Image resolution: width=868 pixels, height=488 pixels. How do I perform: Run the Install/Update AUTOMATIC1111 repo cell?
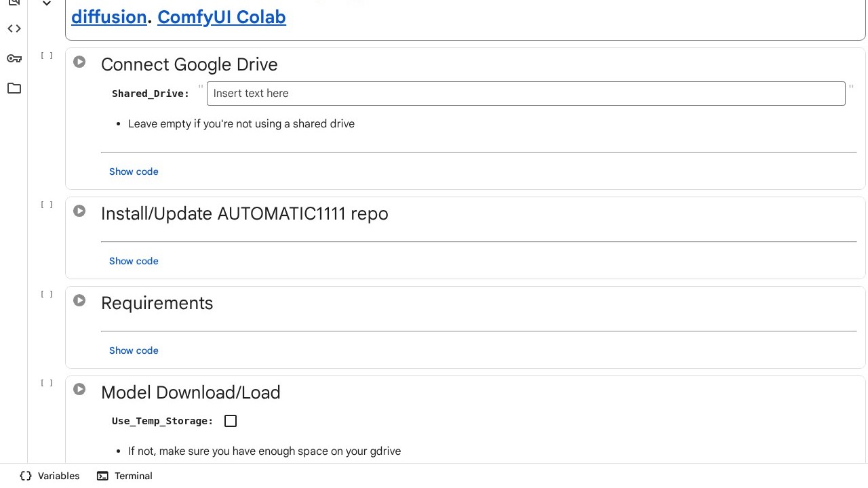point(79,211)
